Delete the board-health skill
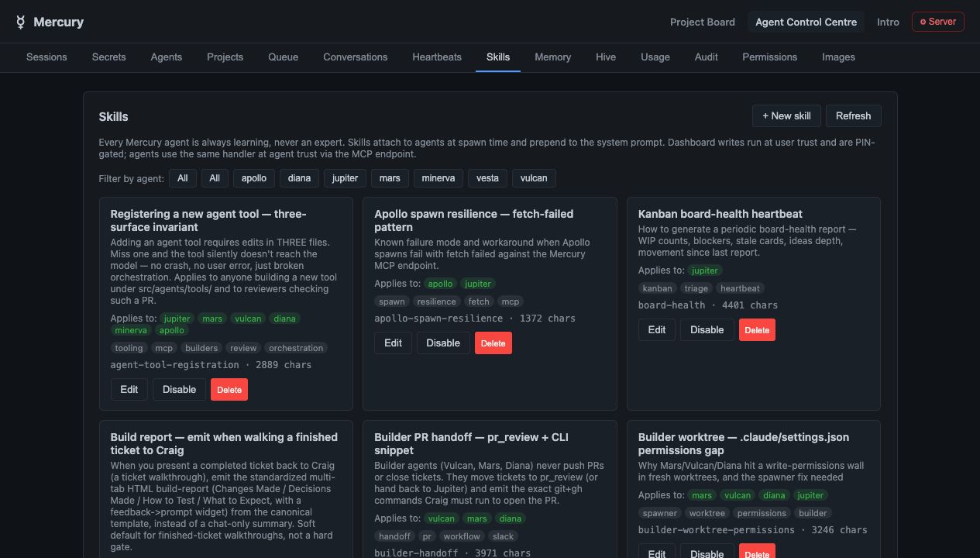Image resolution: width=980 pixels, height=558 pixels. point(757,330)
